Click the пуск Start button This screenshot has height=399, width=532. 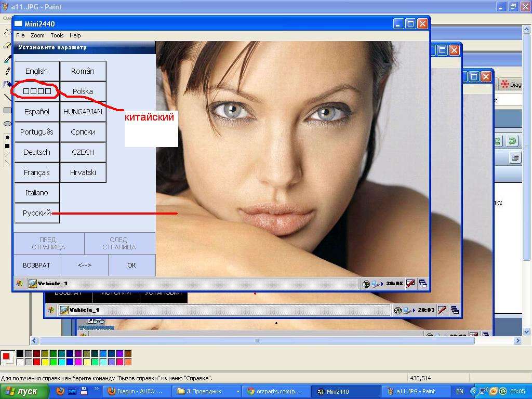click(x=24, y=392)
